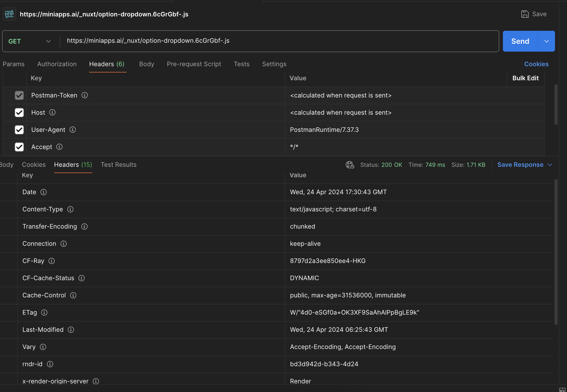Click the HTTP request type icon

pyautogui.click(x=9, y=14)
